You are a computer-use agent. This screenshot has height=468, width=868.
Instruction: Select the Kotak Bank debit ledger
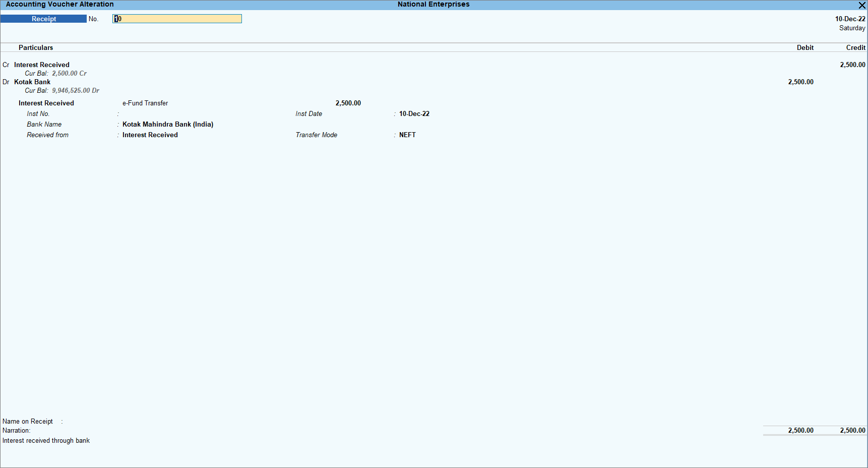coord(32,82)
